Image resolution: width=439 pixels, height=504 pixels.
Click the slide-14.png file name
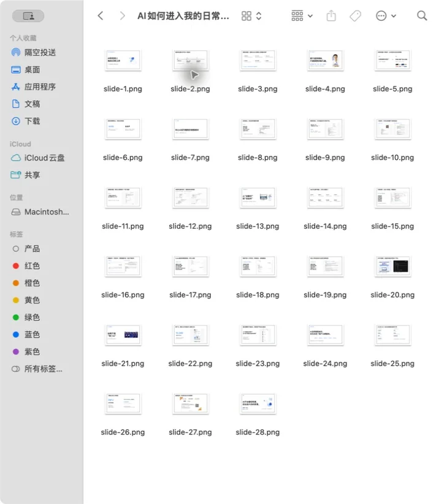(x=325, y=226)
